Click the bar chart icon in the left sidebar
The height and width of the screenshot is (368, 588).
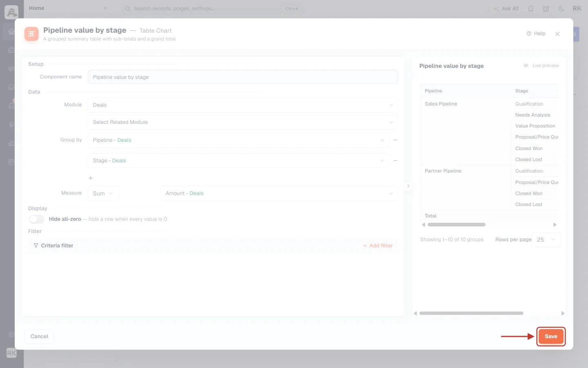tap(11, 143)
